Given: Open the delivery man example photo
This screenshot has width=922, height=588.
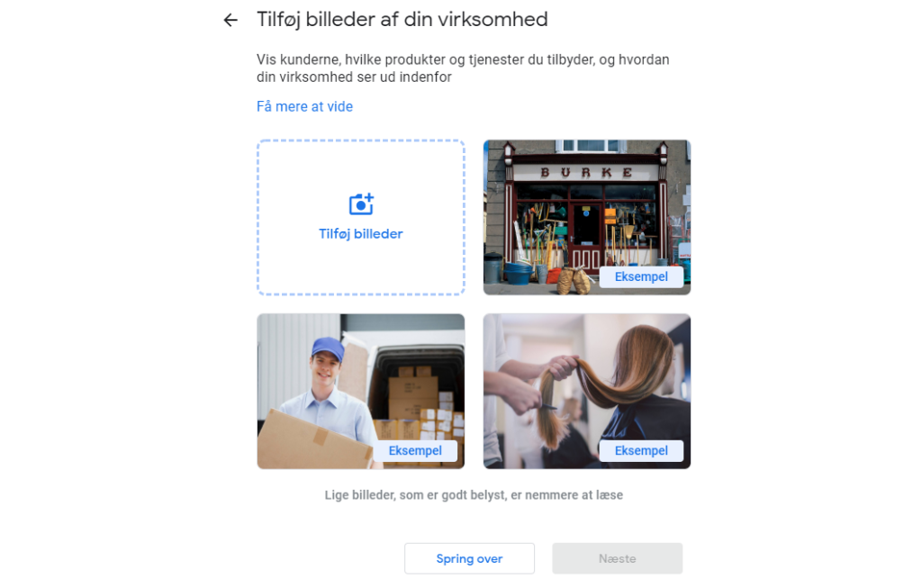Looking at the screenshot, I should (x=360, y=391).
